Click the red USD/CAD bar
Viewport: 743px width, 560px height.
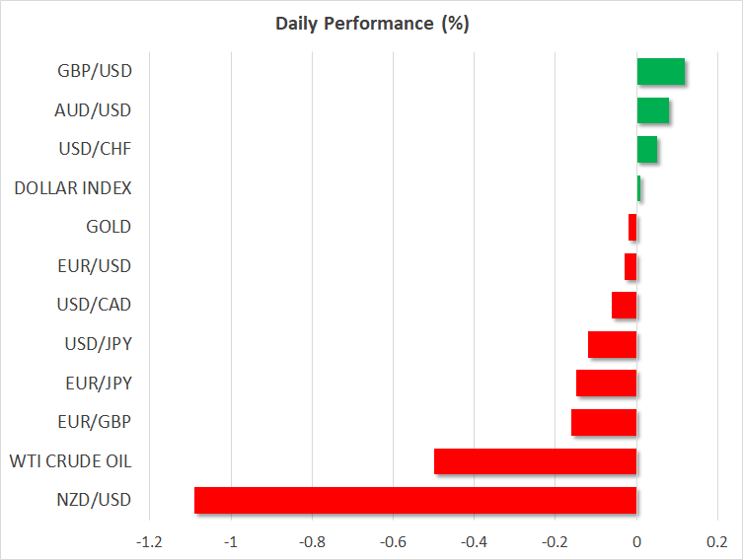click(624, 305)
